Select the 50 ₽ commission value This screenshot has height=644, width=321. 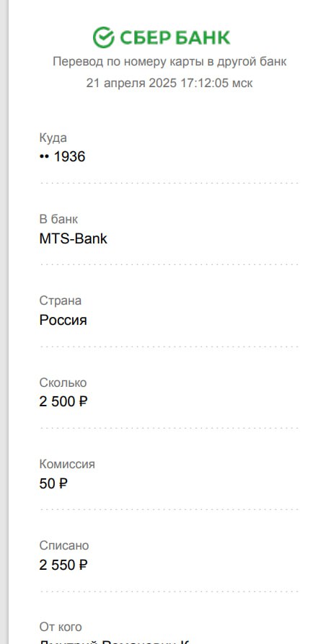pyautogui.click(x=53, y=483)
